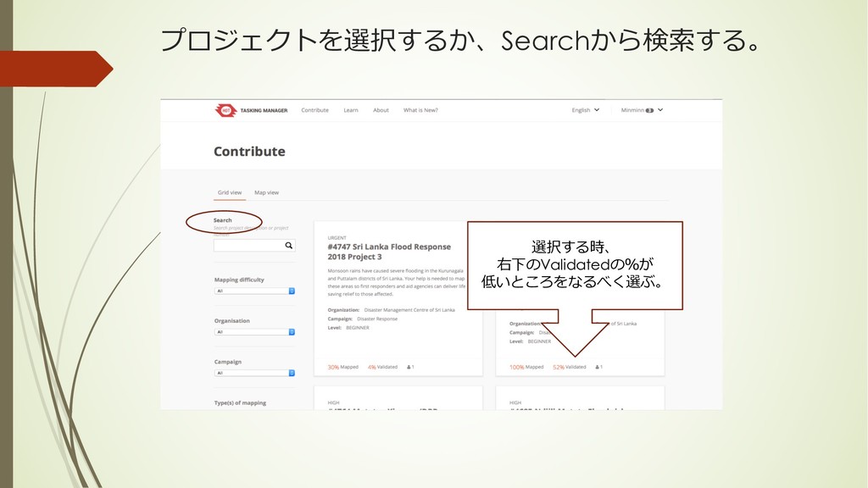This screenshot has height=488, width=868.
Task: Click the 30% Mapped statistic
Action: click(342, 367)
